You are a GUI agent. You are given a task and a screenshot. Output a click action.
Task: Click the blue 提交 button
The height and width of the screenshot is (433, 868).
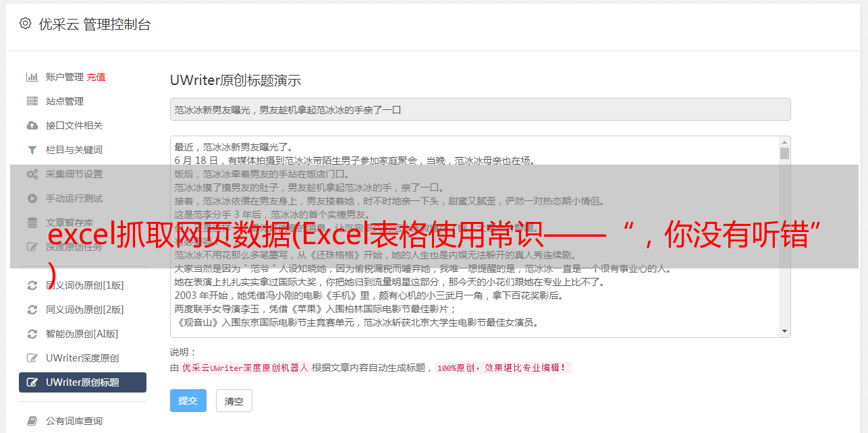click(x=188, y=401)
